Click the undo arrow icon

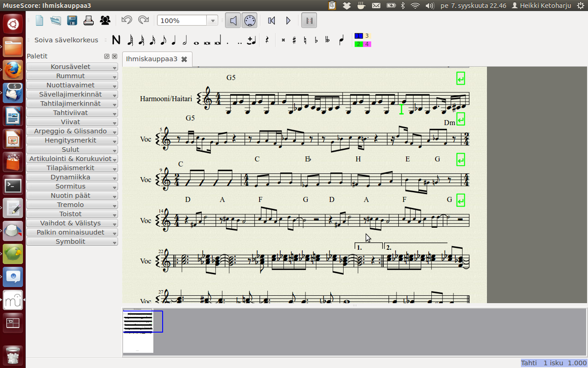126,20
